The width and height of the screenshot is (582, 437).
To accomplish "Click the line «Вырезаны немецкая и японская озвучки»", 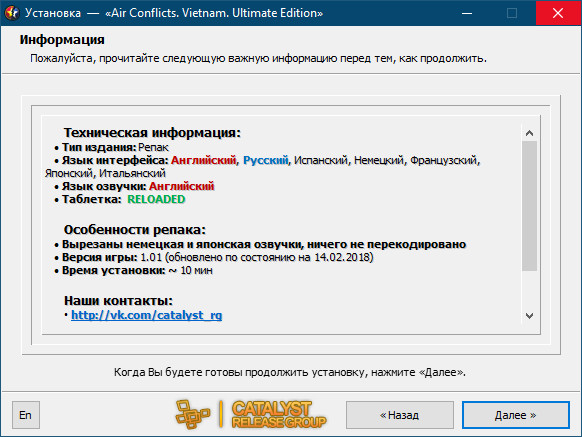I will click(264, 244).
